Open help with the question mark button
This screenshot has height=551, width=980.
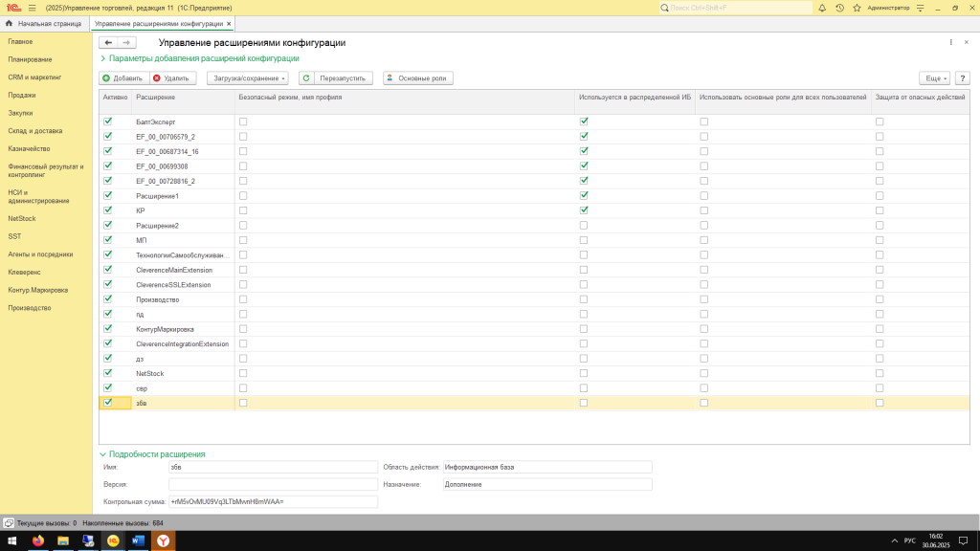(963, 78)
